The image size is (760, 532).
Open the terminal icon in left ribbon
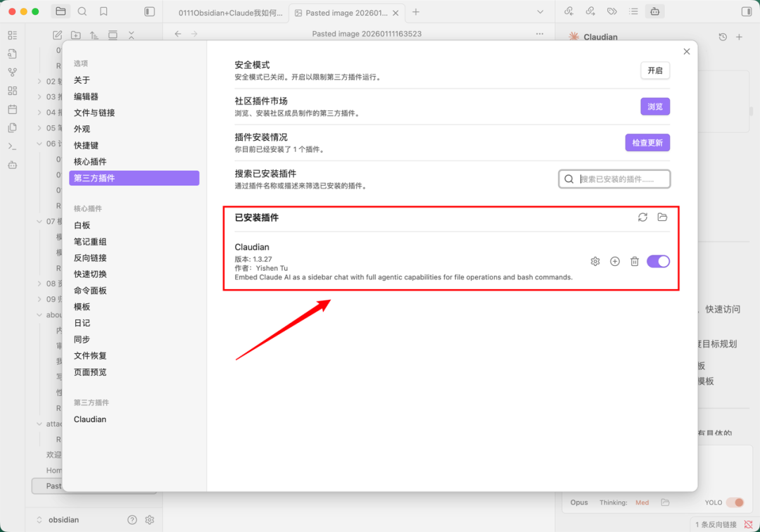[x=12, y=146]
